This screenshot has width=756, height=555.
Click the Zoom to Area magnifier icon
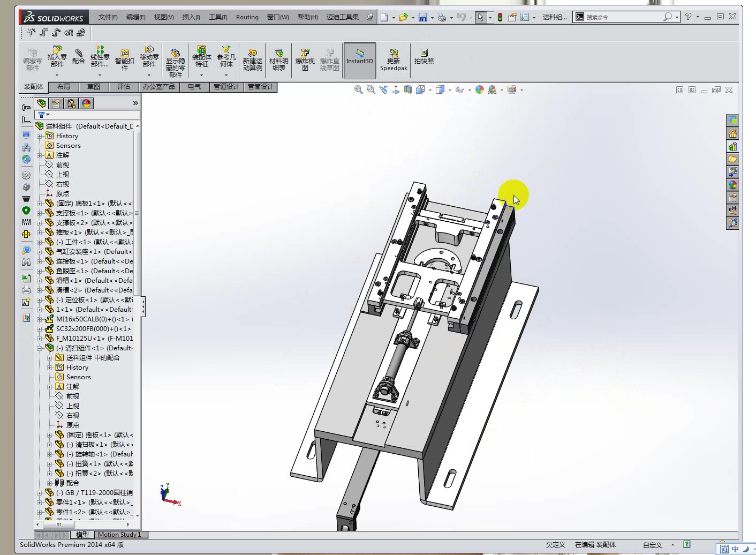tap(370, 89)
